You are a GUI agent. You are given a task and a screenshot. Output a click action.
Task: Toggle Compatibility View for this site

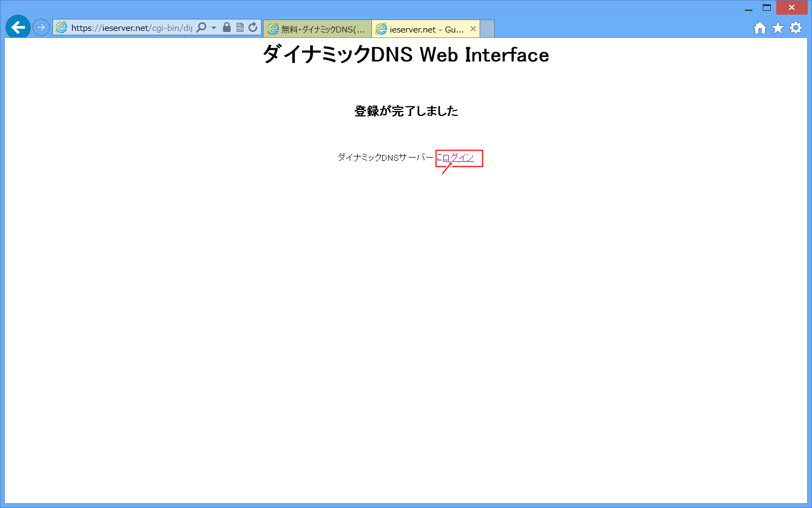pyautogui.click(x=239, y=27)
